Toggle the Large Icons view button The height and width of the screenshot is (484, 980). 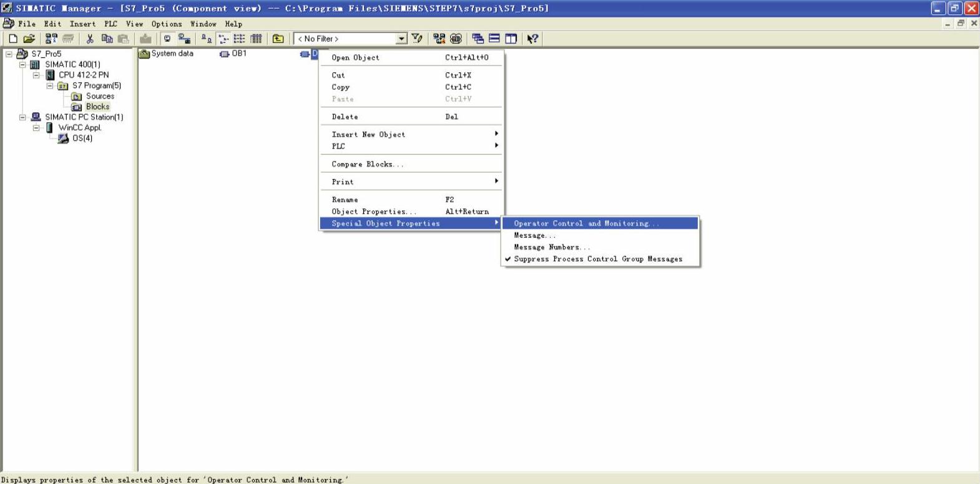point(207,39)
